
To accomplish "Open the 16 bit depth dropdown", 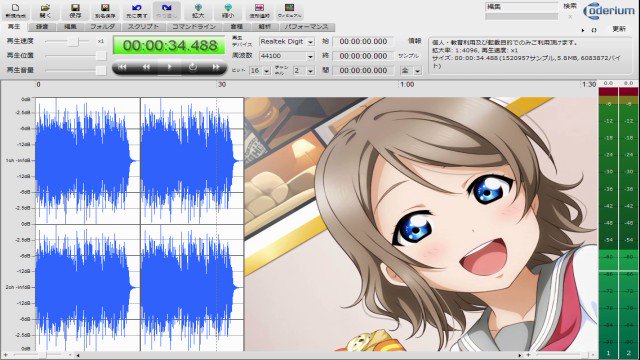I will [x=267, y=71].
